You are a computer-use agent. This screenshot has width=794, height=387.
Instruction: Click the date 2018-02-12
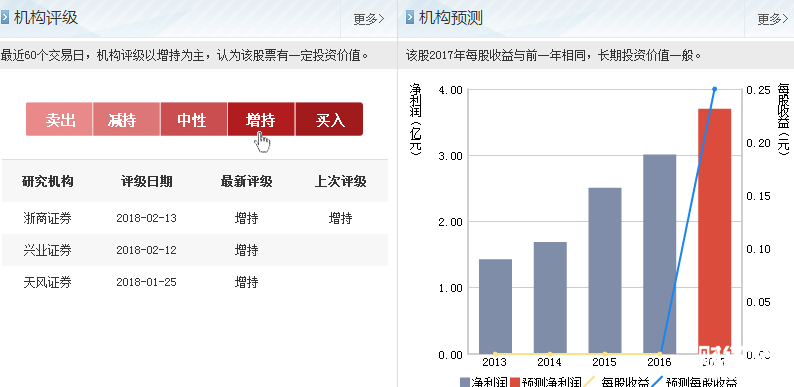coord(146,250)
